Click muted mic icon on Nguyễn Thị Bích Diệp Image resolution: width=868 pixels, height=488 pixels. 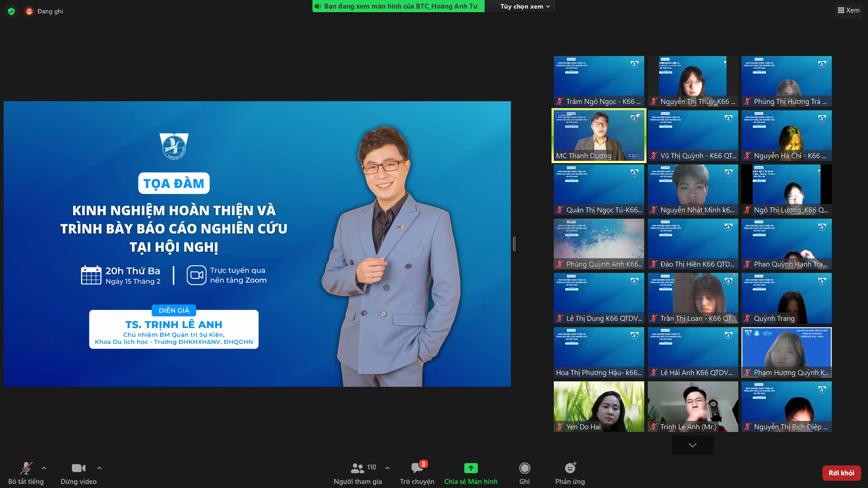pyautogui.click(x=748, y=427)
